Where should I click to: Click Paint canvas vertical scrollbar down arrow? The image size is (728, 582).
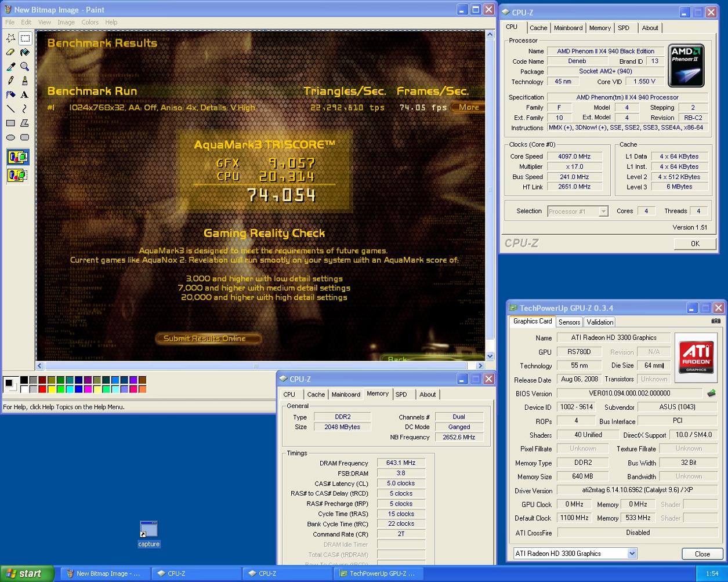coord(490,356)
